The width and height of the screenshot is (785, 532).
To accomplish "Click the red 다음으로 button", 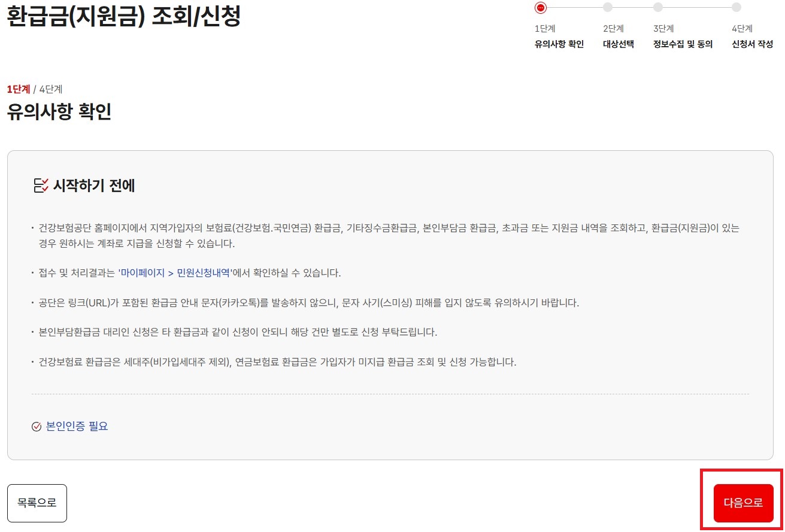I will [743, 503].
